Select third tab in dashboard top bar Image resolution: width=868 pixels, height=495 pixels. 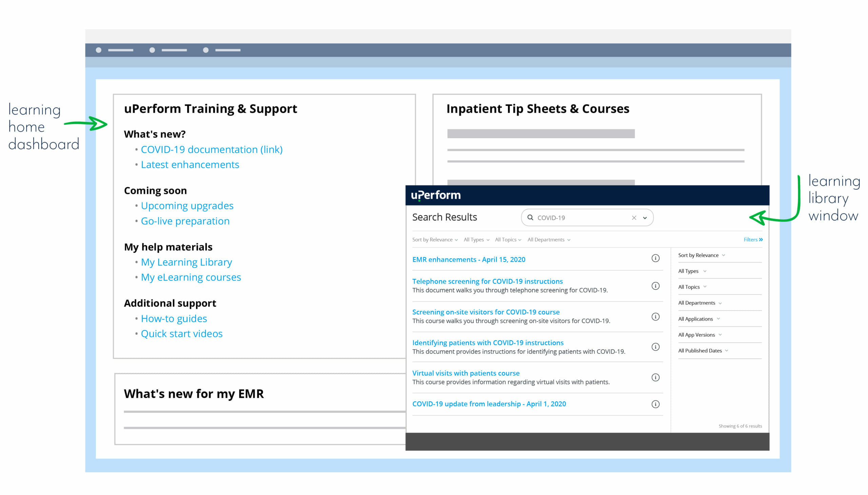click(221, 50)
